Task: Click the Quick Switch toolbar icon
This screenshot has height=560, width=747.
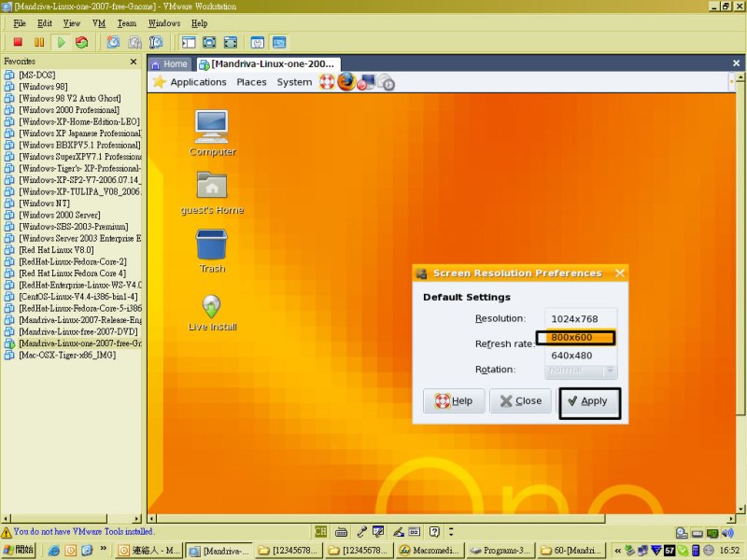Action: coord(230,42)
